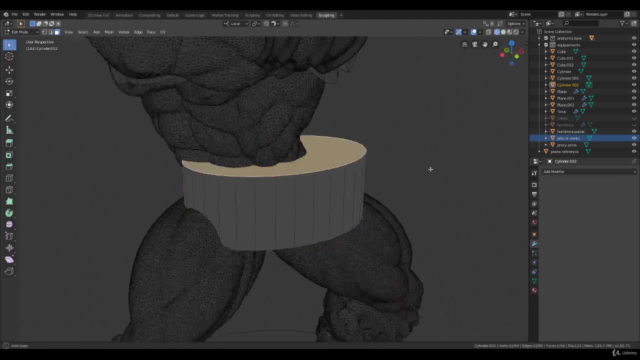Toggle visibility of anatomía base collection
Viewport: 640px width, 360px height.
pyautogui.click(x=634, y=38)
